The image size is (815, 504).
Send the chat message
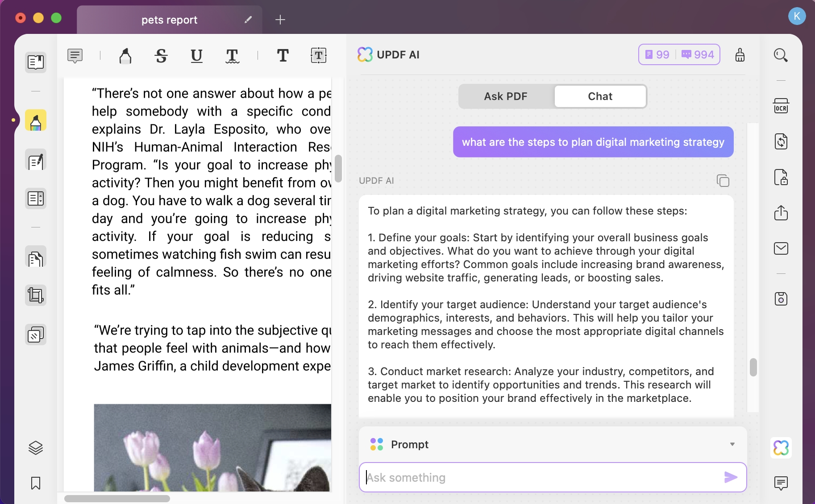click(730, 477)
